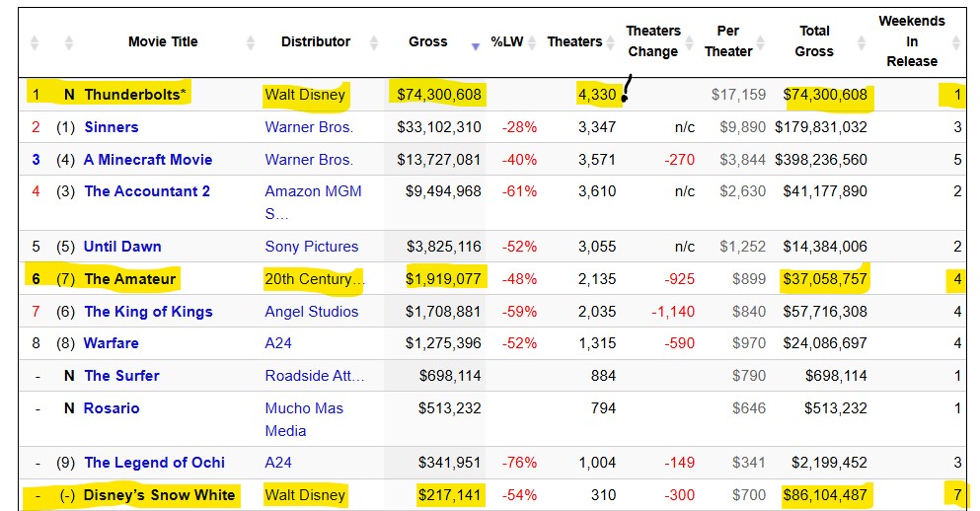Select the weekends value 7 for Snow White
The image size is (980, 511).
pos(957,495)
